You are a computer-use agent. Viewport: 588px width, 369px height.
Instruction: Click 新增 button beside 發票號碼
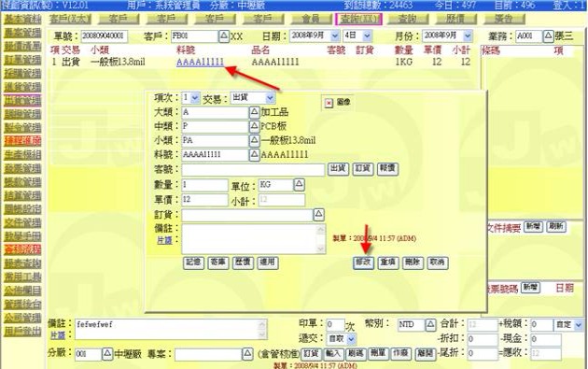531,288
